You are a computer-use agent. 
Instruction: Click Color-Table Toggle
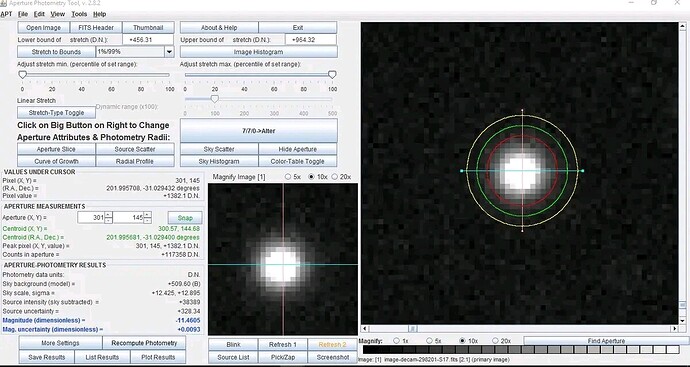pos(298,161)
